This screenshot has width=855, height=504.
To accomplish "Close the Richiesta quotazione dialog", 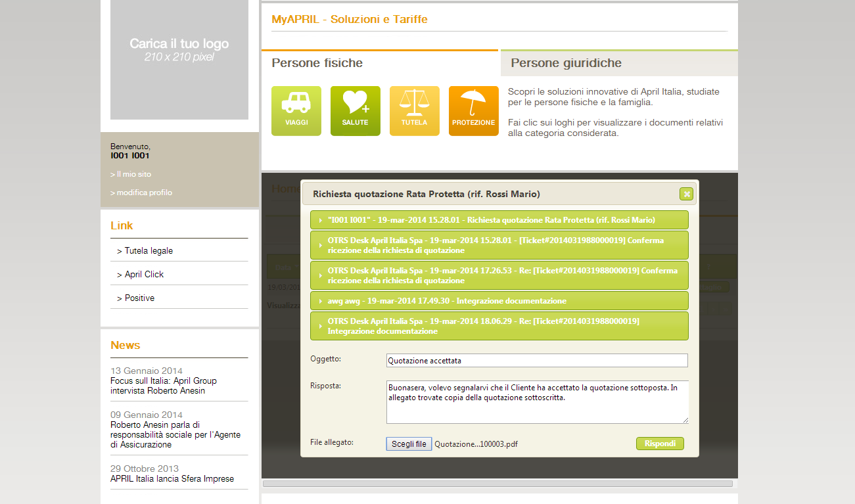I will [x=687, y=194].
